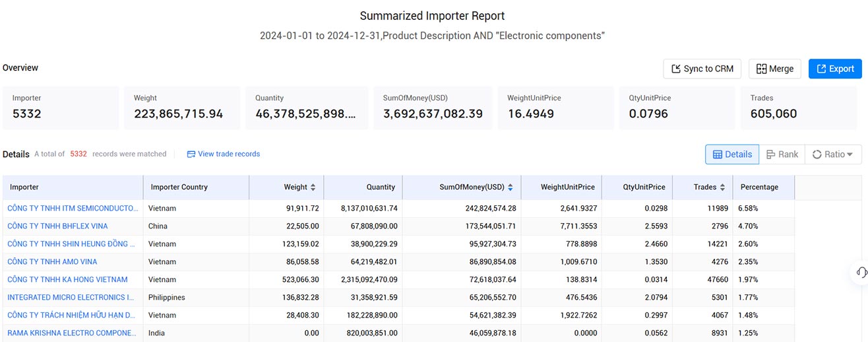868x342 pixels.
Task: Click the 5332 matched records count
Action: point(78,154)
